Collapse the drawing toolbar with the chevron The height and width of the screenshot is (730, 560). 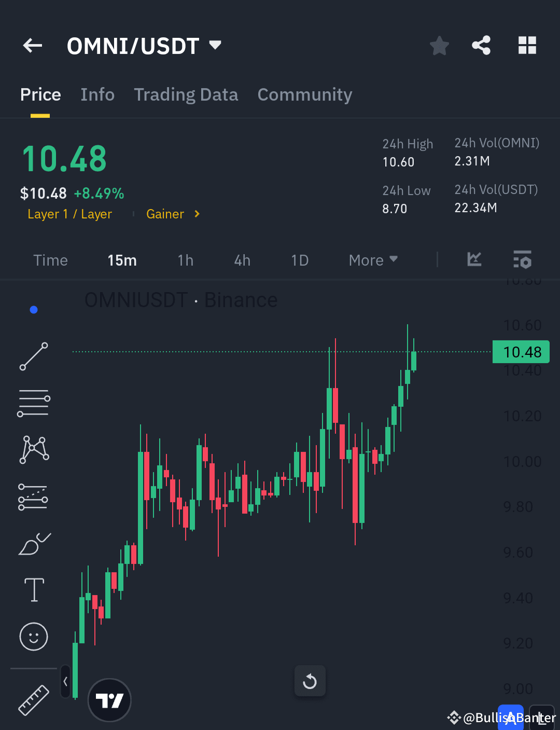[x=65, y=682]
